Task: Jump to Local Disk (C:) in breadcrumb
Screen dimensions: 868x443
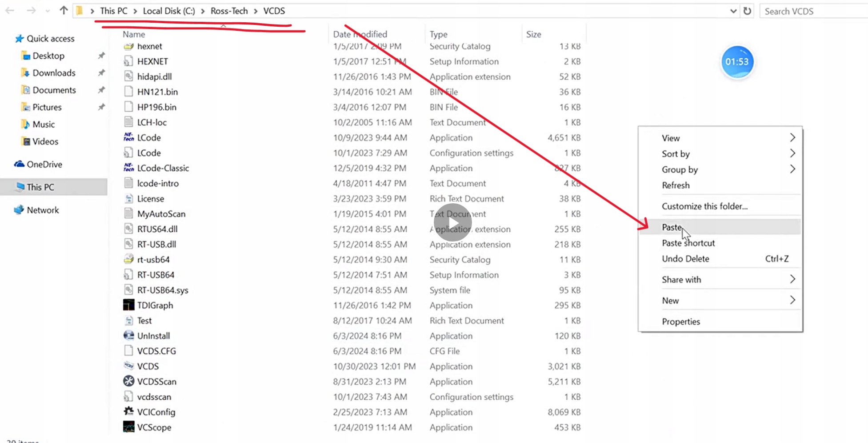Action: [169, 11]
